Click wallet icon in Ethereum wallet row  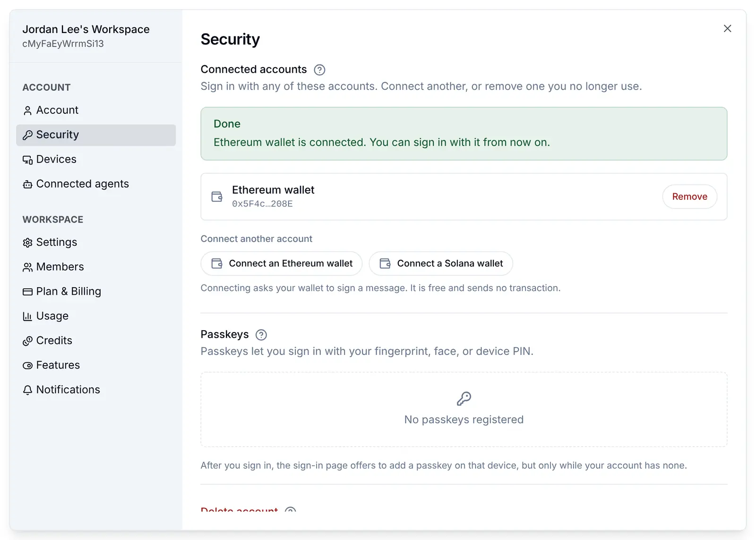click(217, 197)
